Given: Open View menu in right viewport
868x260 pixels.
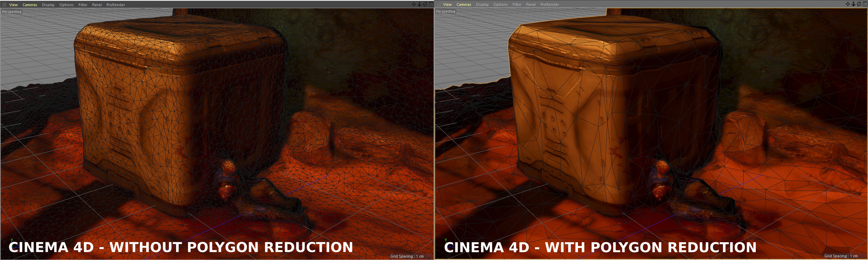Looking at the screenshot, I should 447,4.
